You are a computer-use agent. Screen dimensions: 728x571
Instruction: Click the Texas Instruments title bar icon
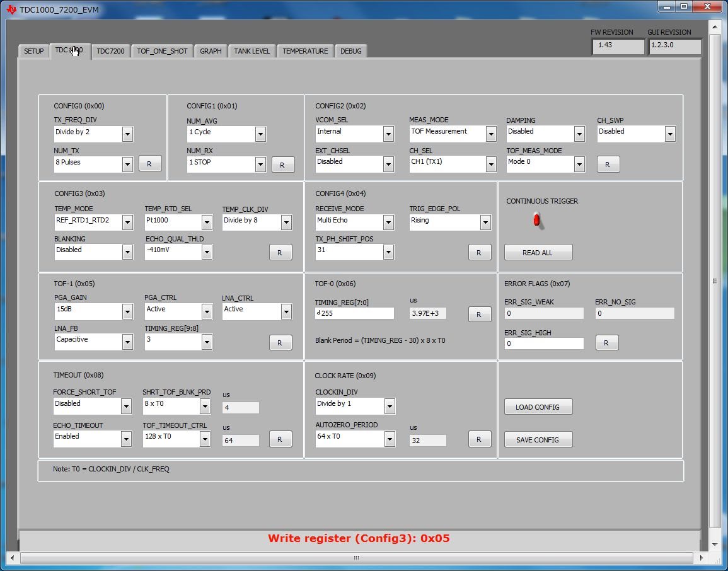click(11, 9)
